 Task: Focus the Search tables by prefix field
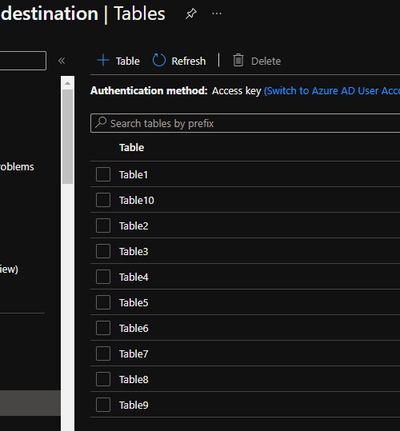point(245,123)
